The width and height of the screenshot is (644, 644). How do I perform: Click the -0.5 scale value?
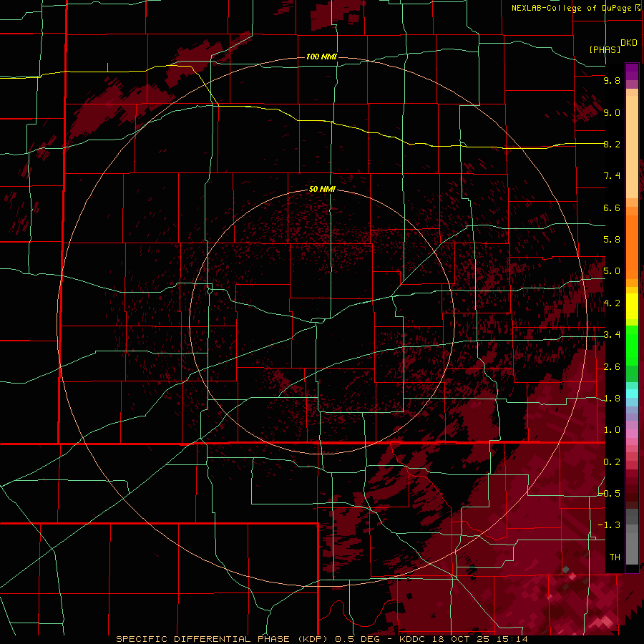(610, 494)
